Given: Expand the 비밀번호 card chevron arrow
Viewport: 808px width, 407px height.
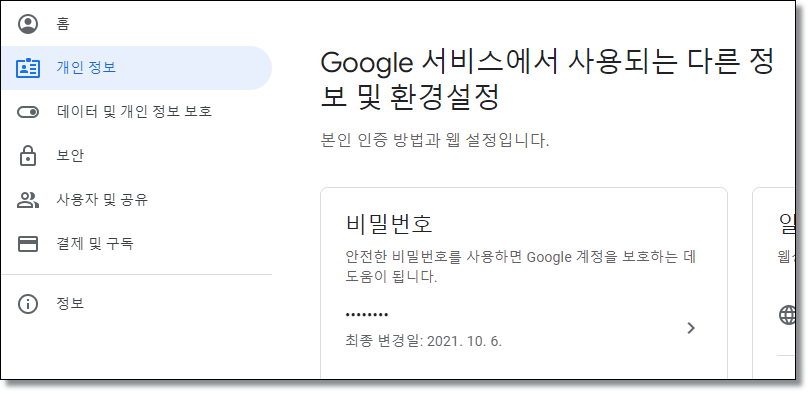Looking at the screenshot, I should pos(692,328).
